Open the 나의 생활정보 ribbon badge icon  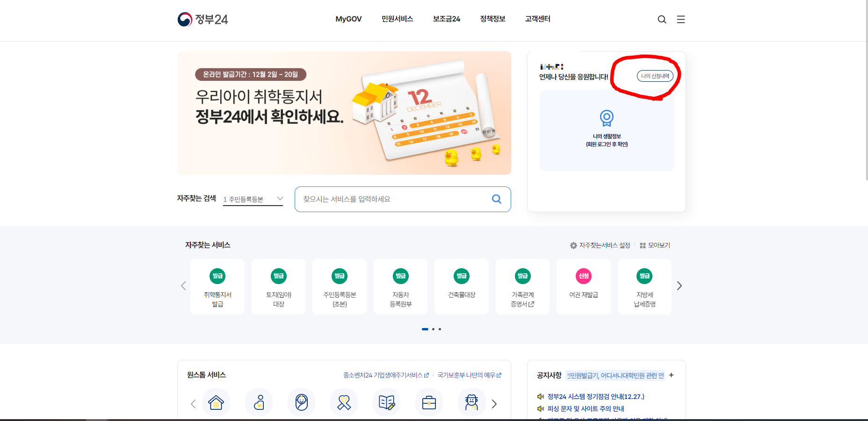tap(607, 118)
